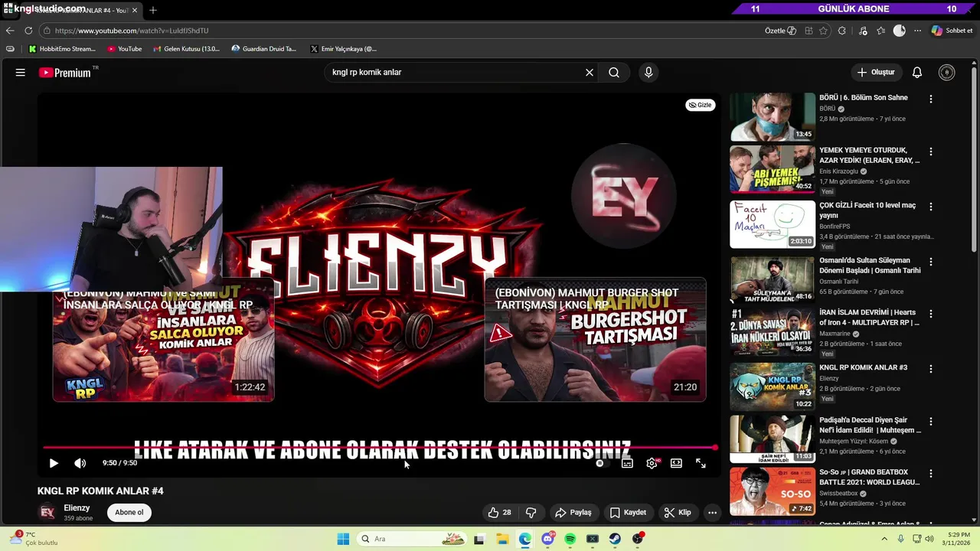Screen dimensions: 980x551
Task: Open browser settings and more menu
Action: point(918,31)
